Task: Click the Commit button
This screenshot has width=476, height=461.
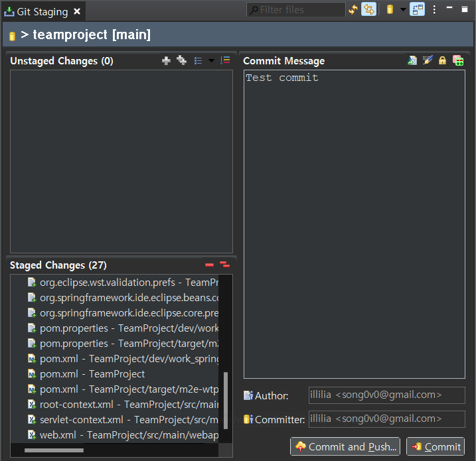Action: pyautogui.click(x=436, y=446)
